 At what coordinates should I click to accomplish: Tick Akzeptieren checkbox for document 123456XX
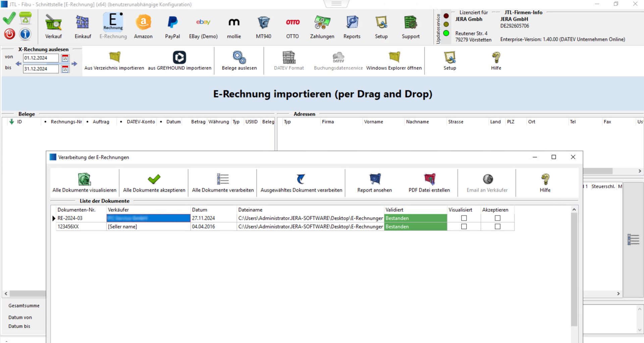497,227
